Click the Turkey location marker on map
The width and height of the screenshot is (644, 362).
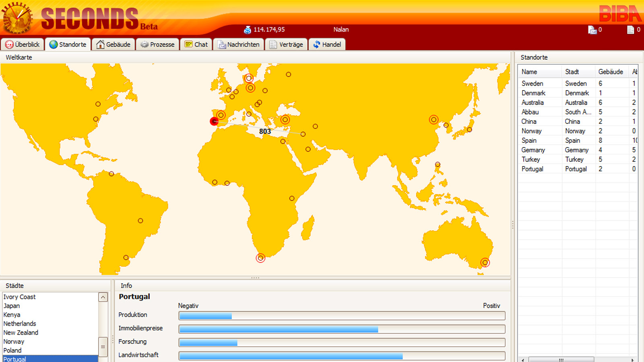point(285,119)
